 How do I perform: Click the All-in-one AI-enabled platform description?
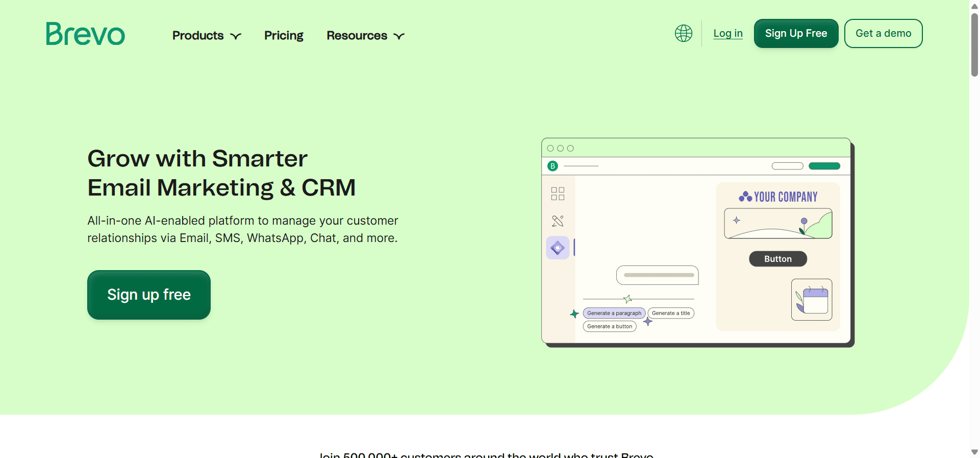tap(243, 229)
